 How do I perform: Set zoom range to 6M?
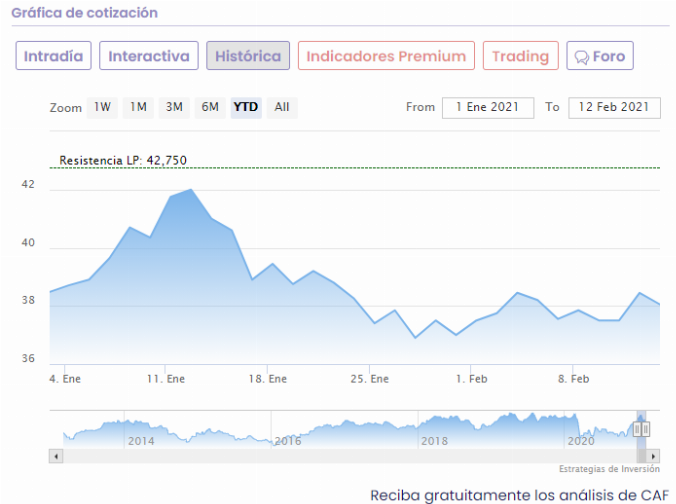click(x=210, y=107)
